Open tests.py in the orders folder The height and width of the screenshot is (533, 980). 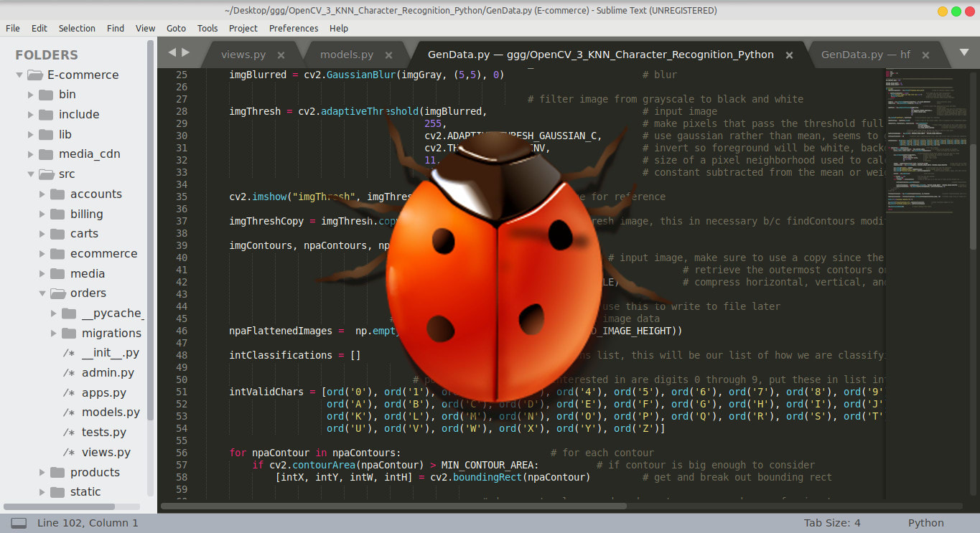coord(104,433)
